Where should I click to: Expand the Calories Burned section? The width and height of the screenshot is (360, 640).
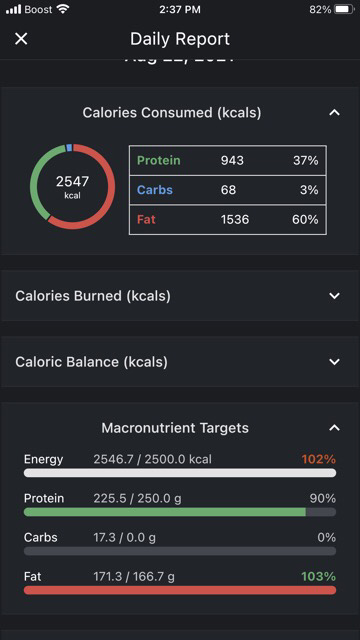click(334, 296)
